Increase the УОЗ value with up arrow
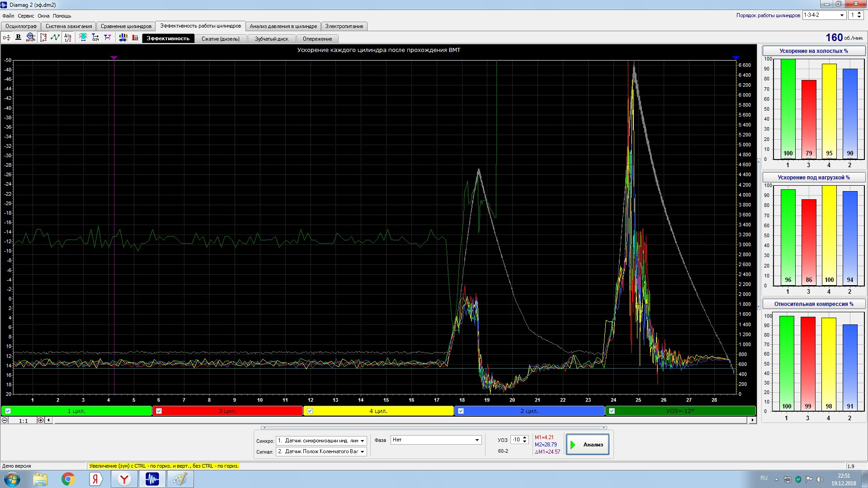Screen dimensions: 868x488 525,437
